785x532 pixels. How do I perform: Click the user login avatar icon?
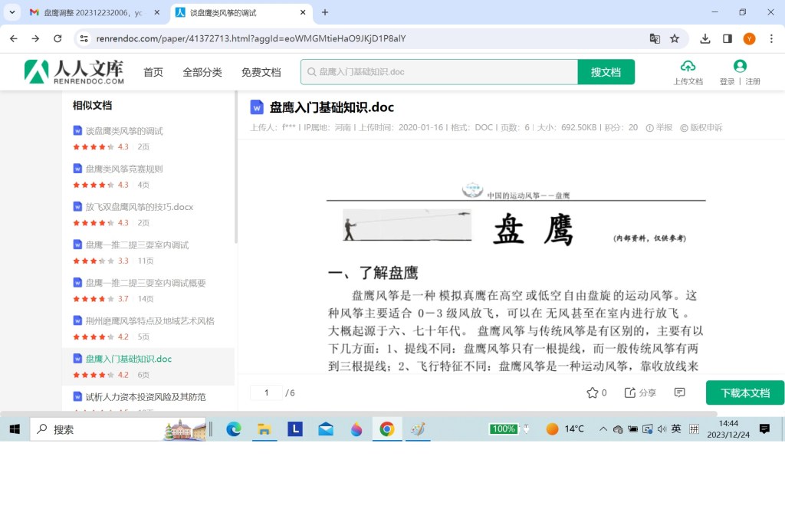(740, 67)
